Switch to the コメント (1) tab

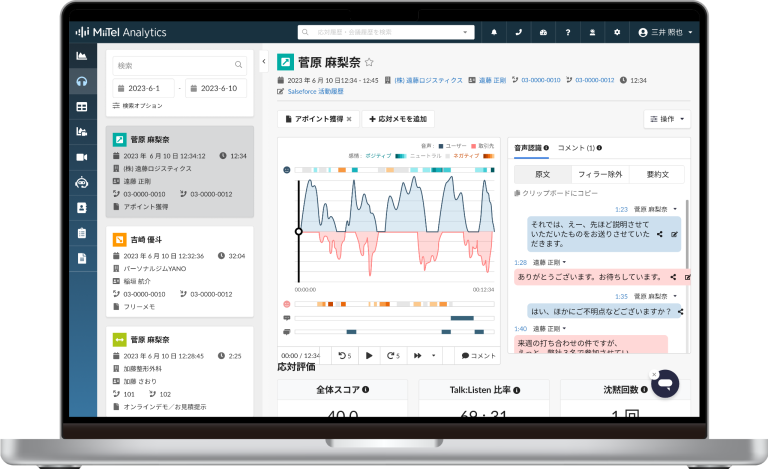point(579,148)
